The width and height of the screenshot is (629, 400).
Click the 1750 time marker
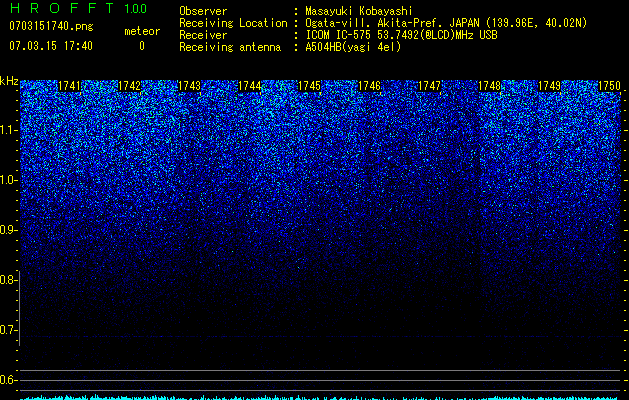[x=609, y=86]
